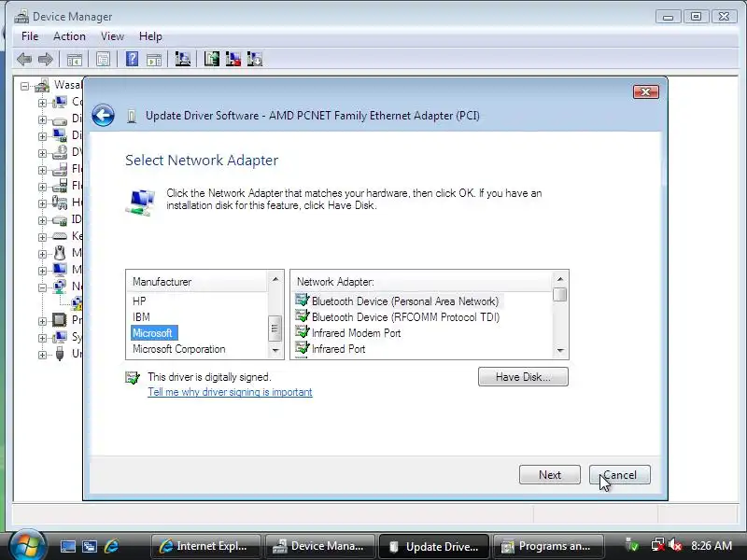The width and height of the screenshot is (747, 560).
Task: Click the safely remove hardware tray icon
Action: 632,545
